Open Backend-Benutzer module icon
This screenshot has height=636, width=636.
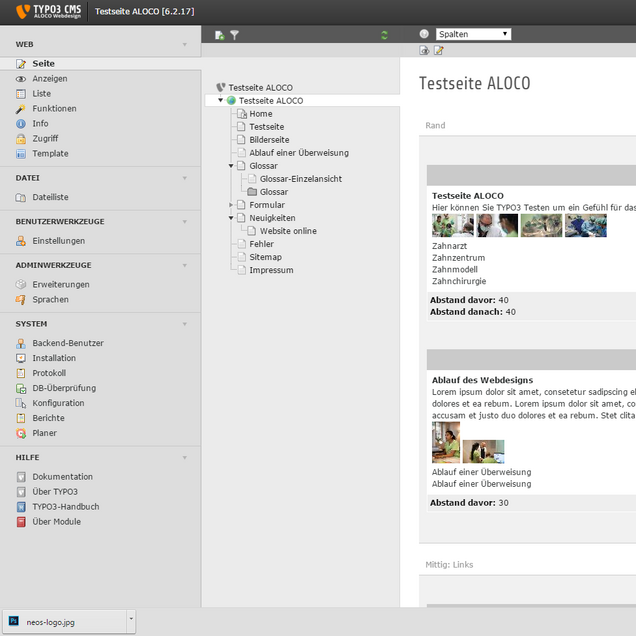[21, 343]
